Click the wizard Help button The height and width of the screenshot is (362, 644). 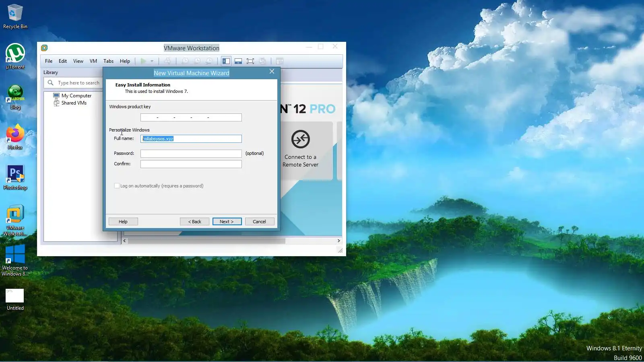(123, 222)
